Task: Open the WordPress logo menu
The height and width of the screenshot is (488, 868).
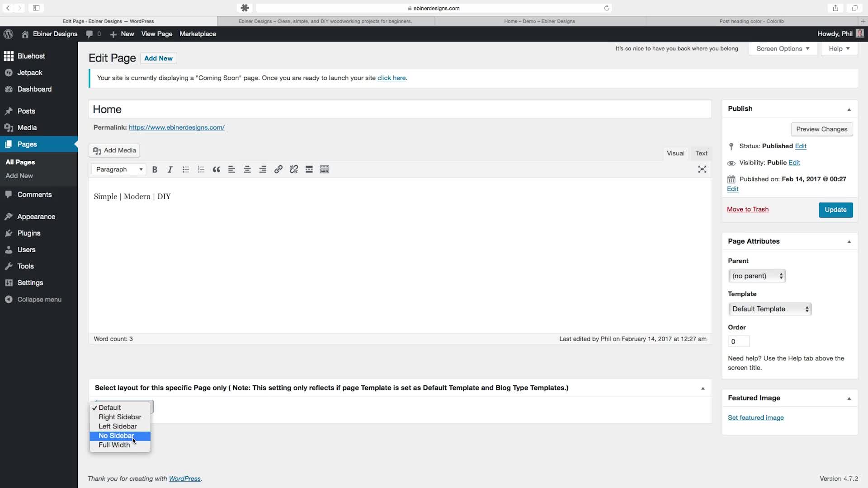Action: click(8, 34)
